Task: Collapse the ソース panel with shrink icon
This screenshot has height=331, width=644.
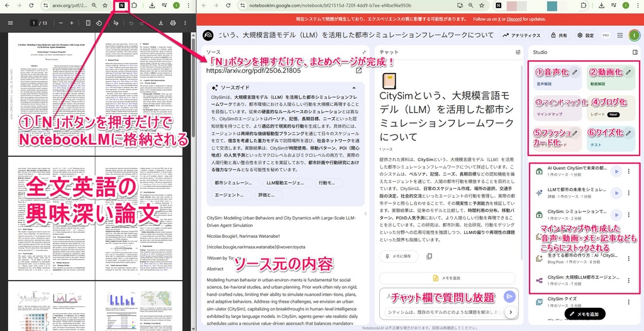Action: 364,53
